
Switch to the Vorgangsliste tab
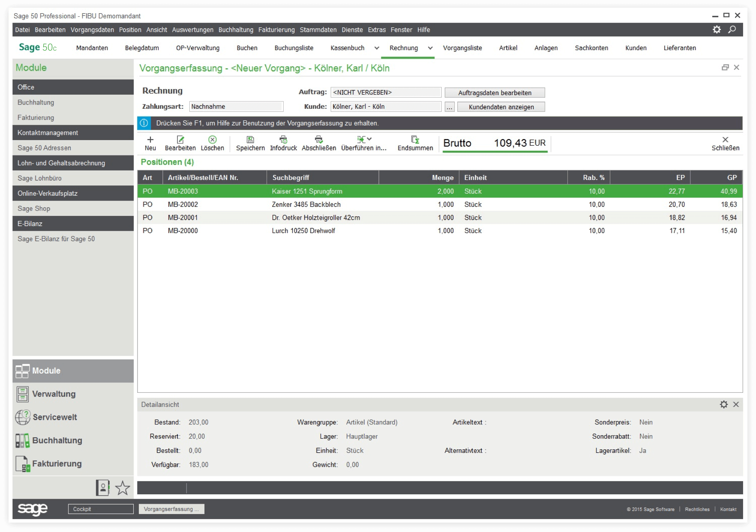[x=462, y=48]
